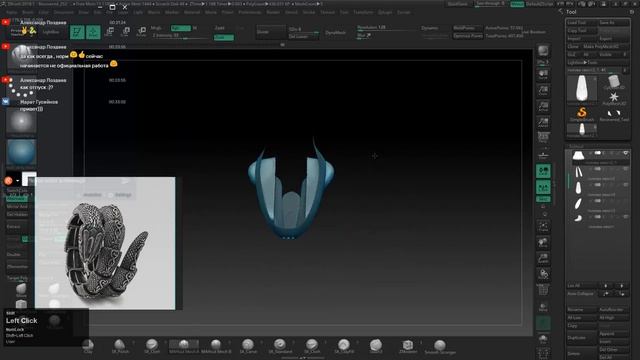Image resolution: width=640 pixels, height=360 pixels.
Task: Adjust the SDiv subdivision slider
Action: [304, 30]
